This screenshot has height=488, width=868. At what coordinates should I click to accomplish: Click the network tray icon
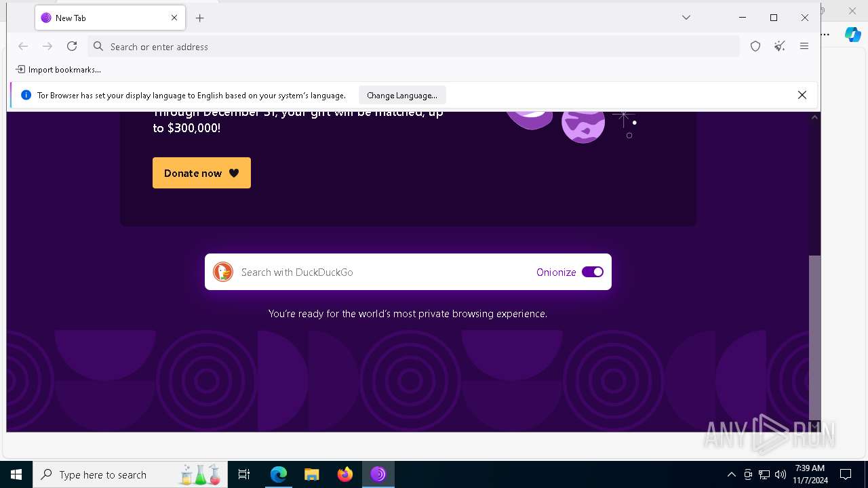point(764,474)
